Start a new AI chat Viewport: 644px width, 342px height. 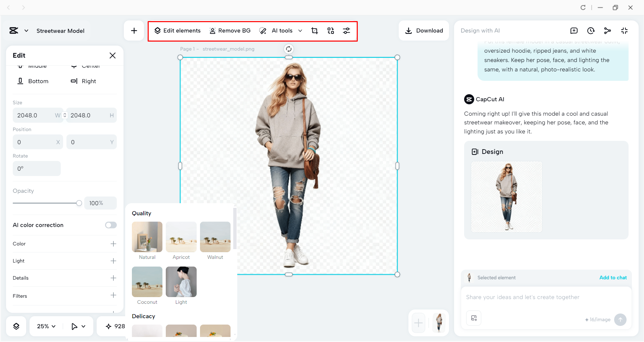point(574,31)
